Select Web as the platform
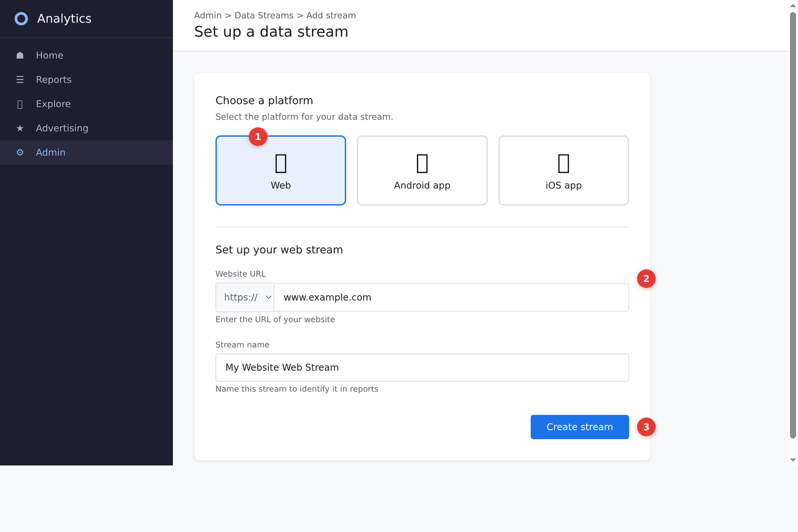This screenshot has height=532, width=798. [280, 170]
